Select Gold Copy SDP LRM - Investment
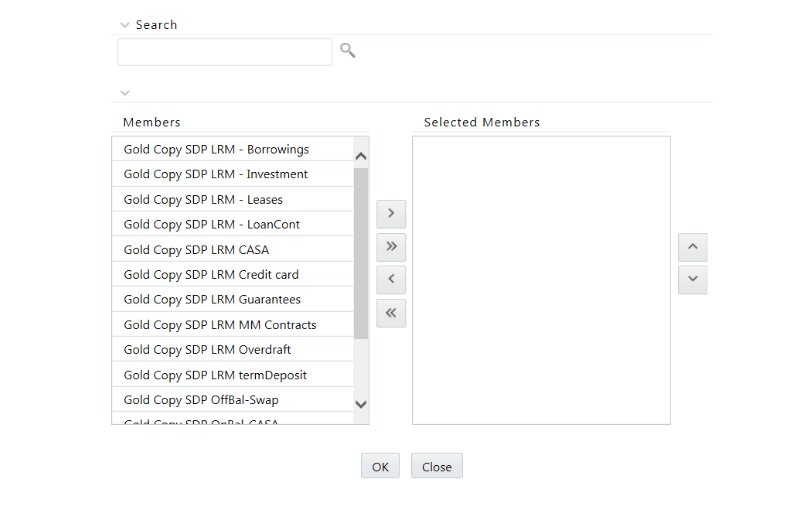This screenshot has height=513, width=797. click(232, 174)
